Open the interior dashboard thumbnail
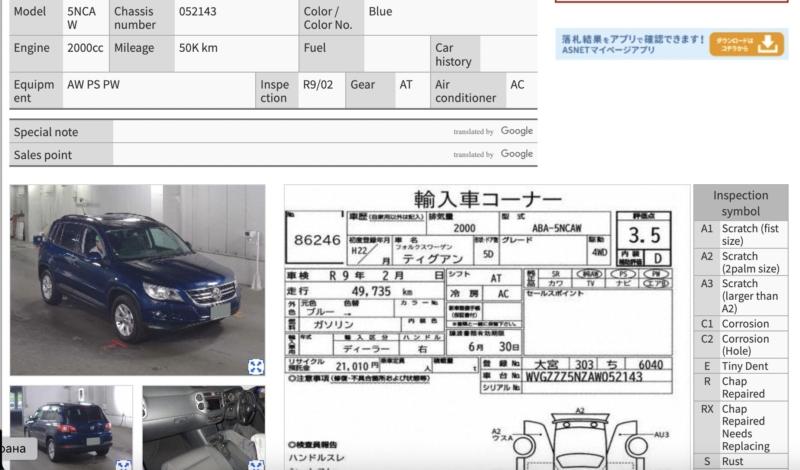Screen dimensions: 800x470 pos(203,427)
